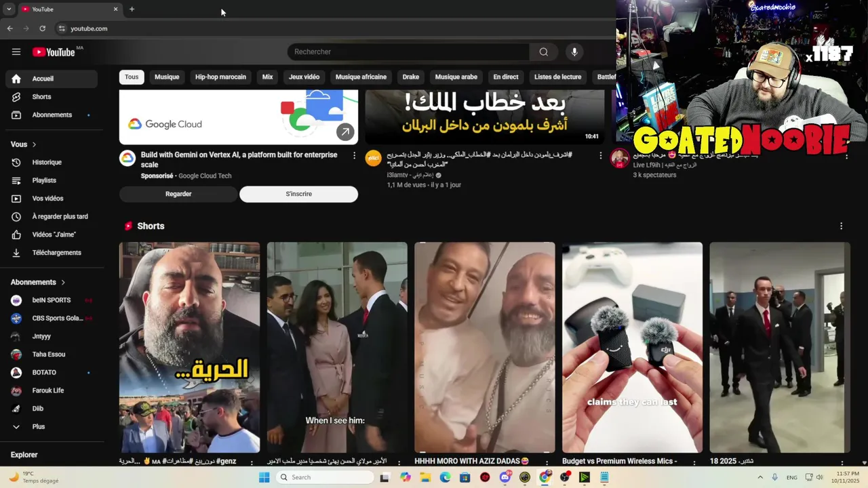868x488 pixels.
Task: Open Téléchargements
Action: tap(52, 253)
